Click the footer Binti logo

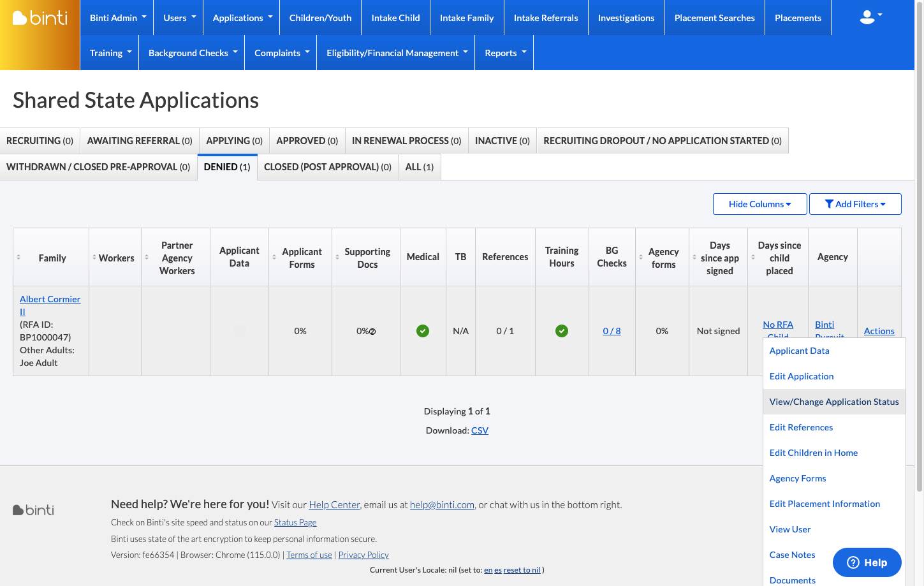[x=33, y=510]
